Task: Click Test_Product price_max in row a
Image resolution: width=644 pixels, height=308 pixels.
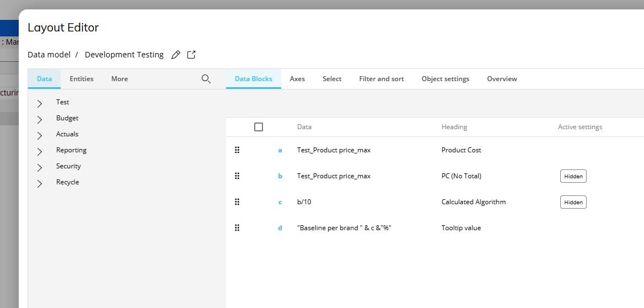Action: 334,150
